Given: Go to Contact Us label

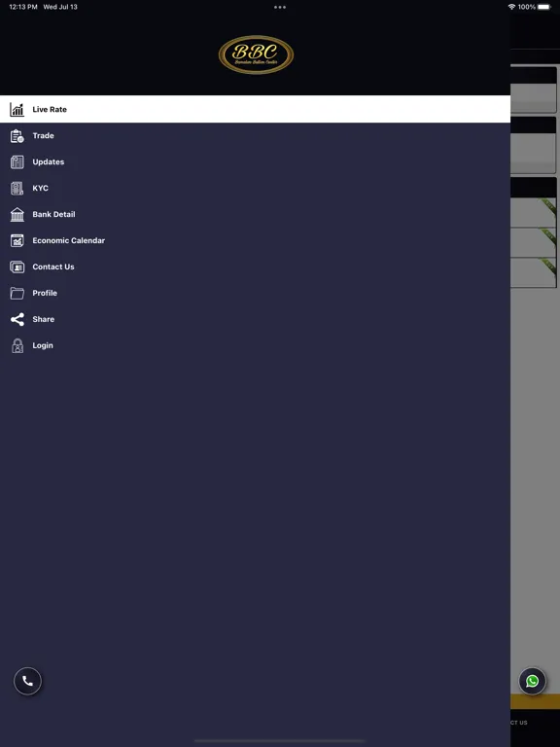Looking at the screenshot, I should (x=53, y=267).
